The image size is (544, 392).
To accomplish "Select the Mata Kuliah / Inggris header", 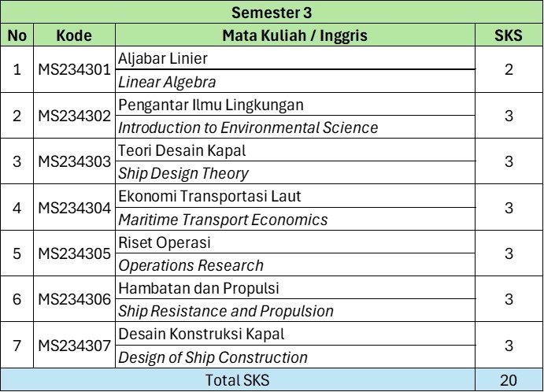I will click(294, 35).
